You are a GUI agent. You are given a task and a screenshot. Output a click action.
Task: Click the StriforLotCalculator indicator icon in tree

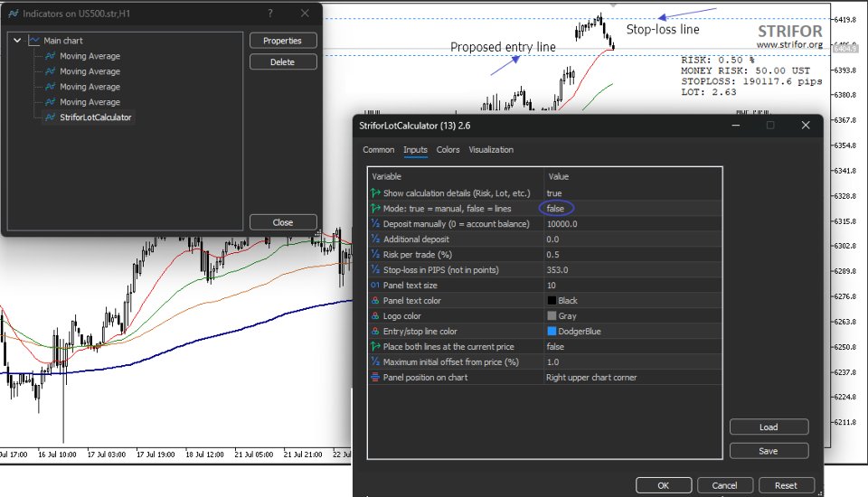pyautogui.click(x=51, y=117)
